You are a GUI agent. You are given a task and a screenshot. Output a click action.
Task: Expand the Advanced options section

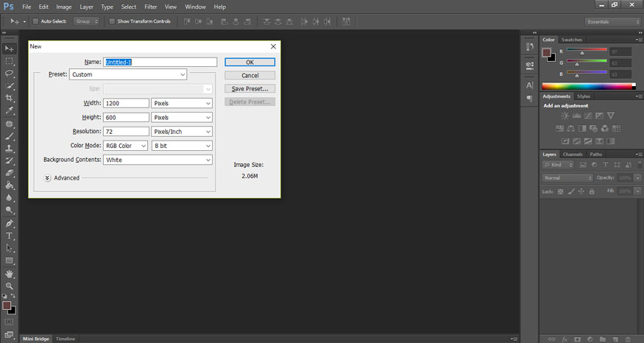(47, 177)
